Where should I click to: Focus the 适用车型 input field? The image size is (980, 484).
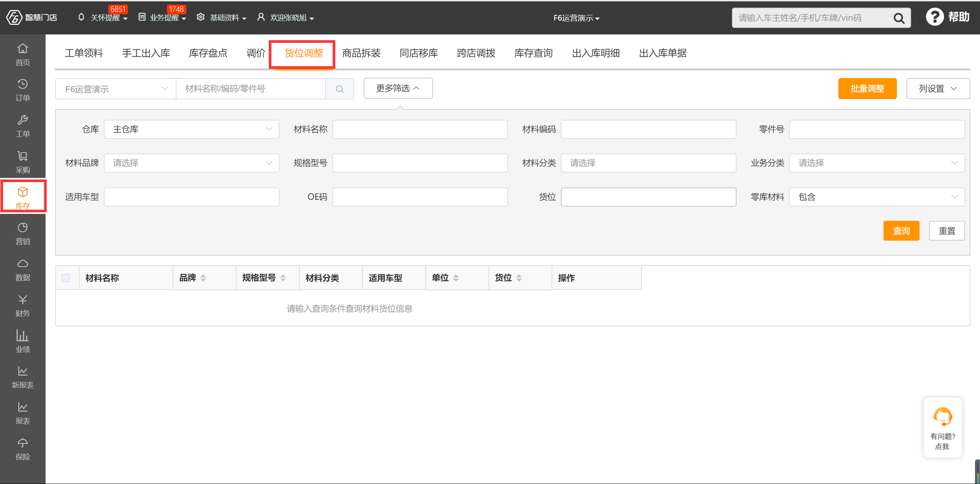point(191,197)
